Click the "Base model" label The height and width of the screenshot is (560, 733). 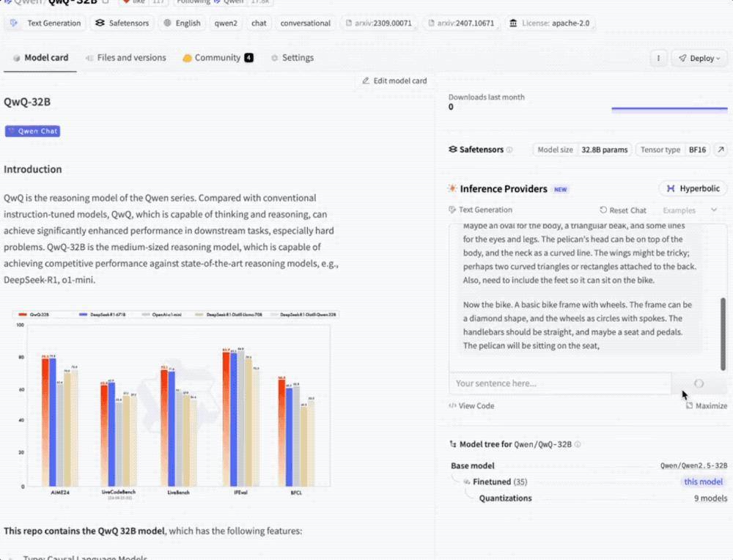point(473,465)
